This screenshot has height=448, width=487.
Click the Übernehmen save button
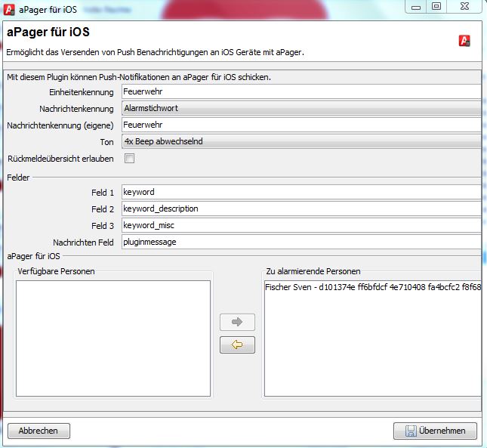pos(435,431)
